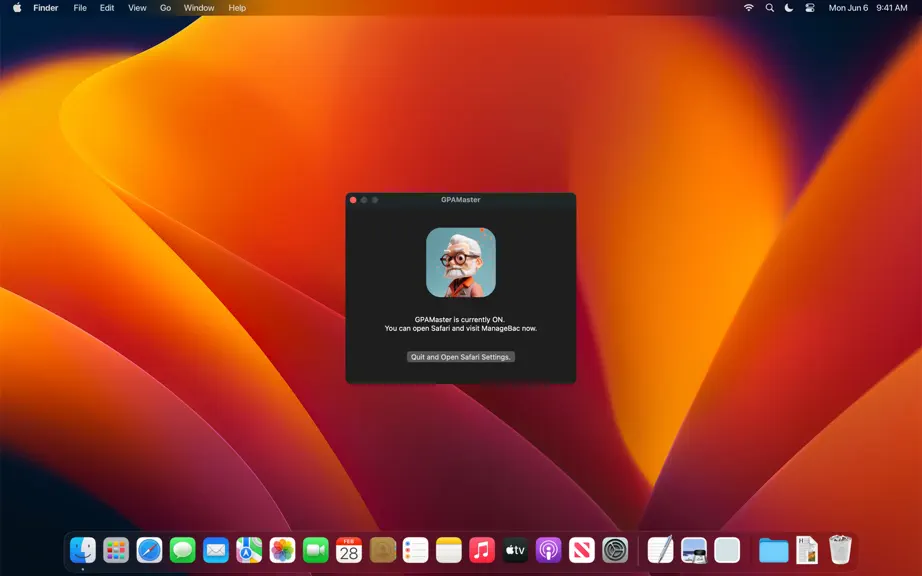The image size is (922, 576).
Task: Open Mail from the Dock
Action: click(x=216, y=551)
